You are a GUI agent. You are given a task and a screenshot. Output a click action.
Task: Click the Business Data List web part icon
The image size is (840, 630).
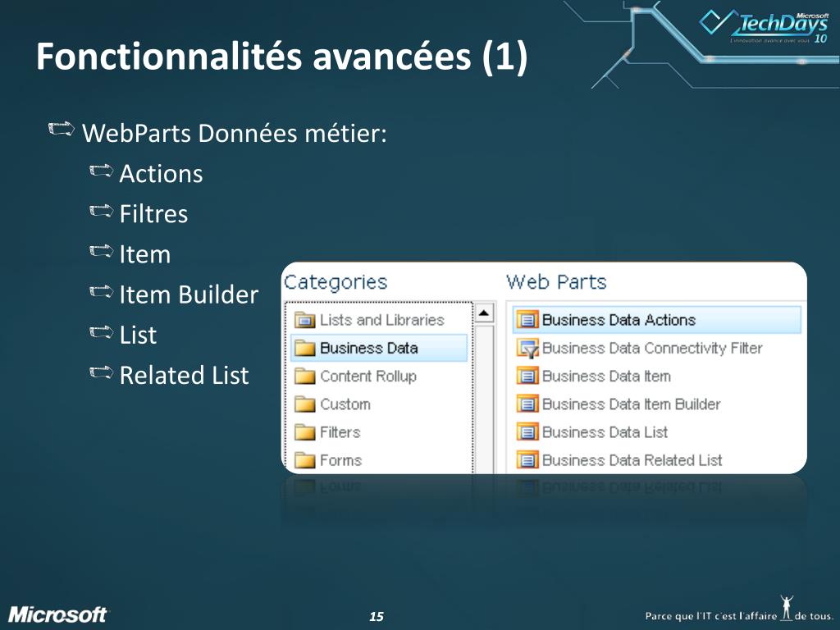(x=527, y=431)
